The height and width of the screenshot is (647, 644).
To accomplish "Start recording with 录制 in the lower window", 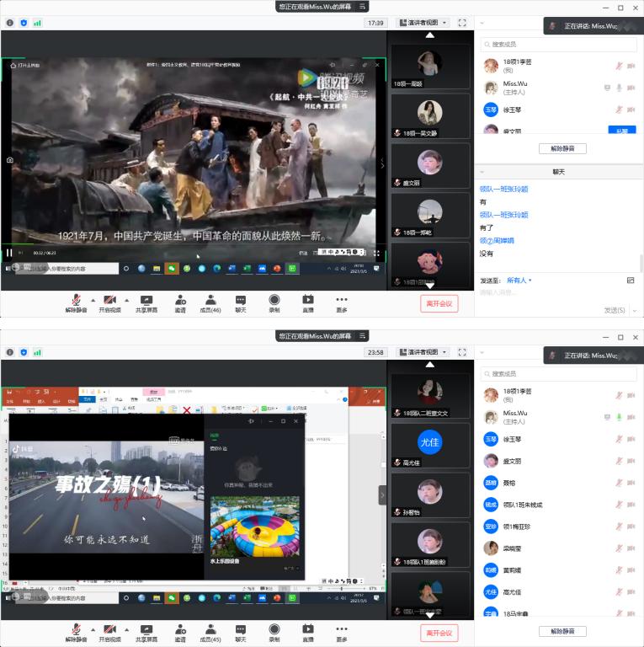I will point(274,632).
